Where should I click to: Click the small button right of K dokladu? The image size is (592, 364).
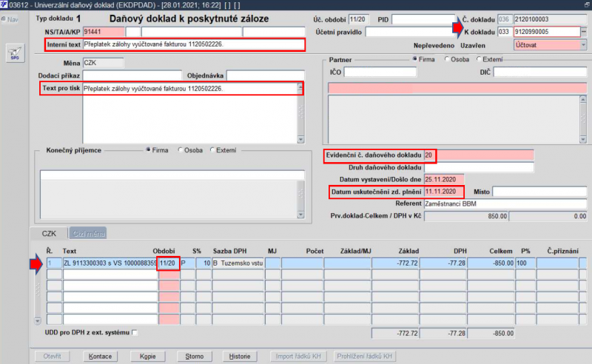(584, 32)
